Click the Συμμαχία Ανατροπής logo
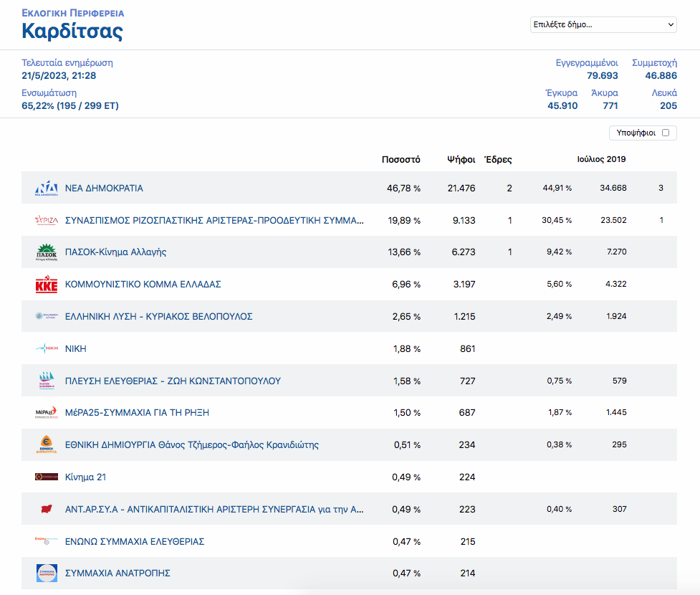The height and width of the screenshot is (595, 700). point(47,573)
